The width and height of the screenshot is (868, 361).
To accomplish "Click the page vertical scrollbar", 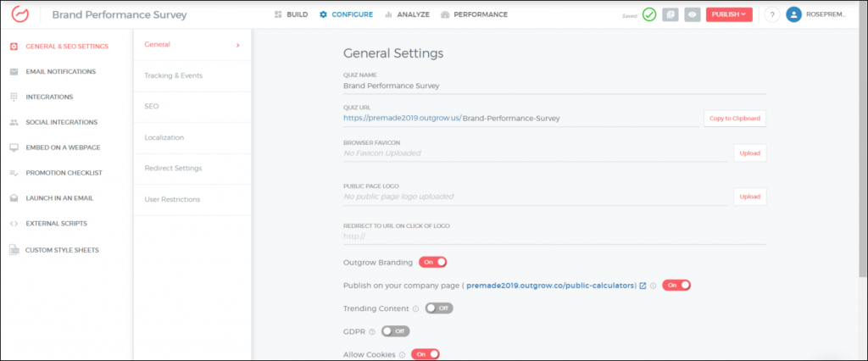I will click(862, 153).
